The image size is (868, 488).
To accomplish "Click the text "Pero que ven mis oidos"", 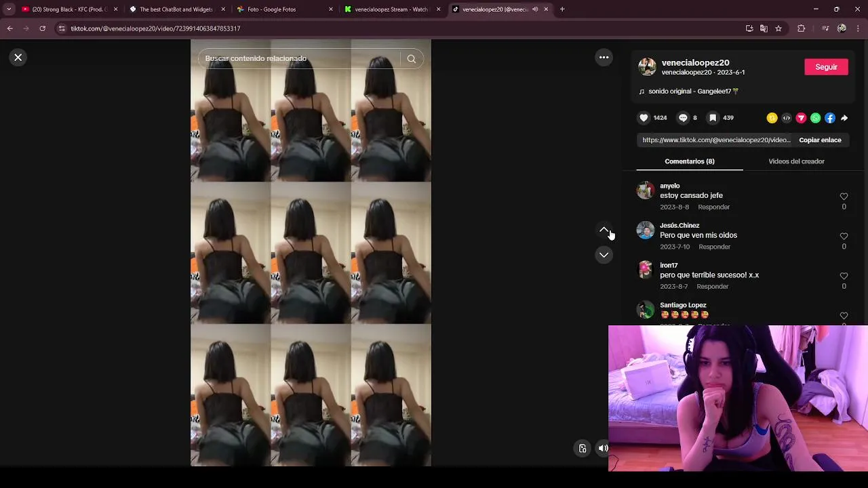I will coord(698,235).
